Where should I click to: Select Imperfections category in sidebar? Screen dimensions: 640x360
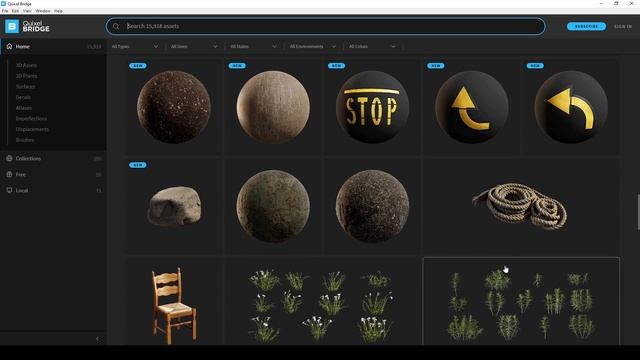click(x=31, y=118)
